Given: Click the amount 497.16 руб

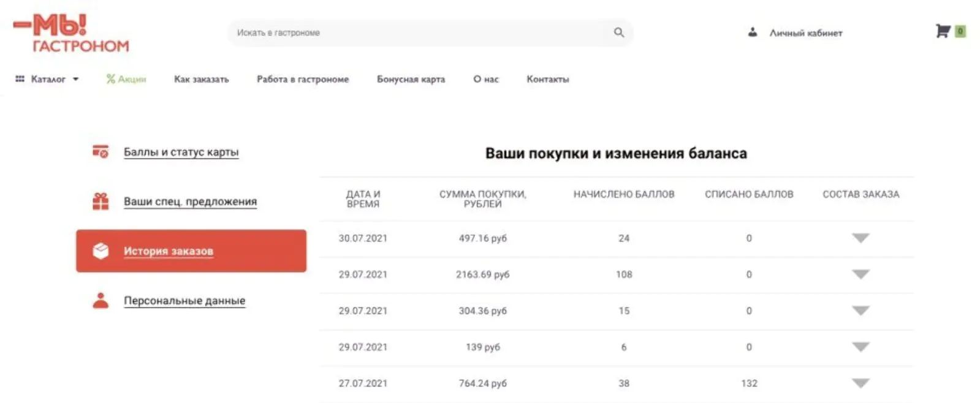Looking at the screenshot, I should [482, 238].
